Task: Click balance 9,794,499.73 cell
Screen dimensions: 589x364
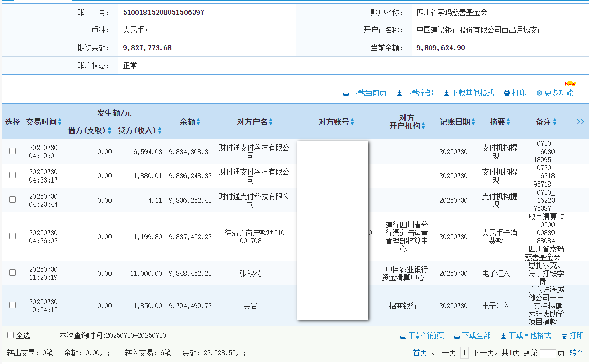Action: pos(191,306)
